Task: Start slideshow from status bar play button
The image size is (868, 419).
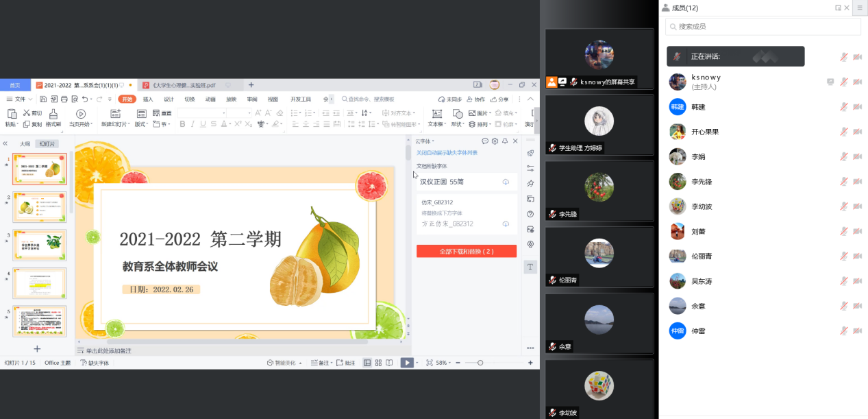Action: [x=407, y=363]
